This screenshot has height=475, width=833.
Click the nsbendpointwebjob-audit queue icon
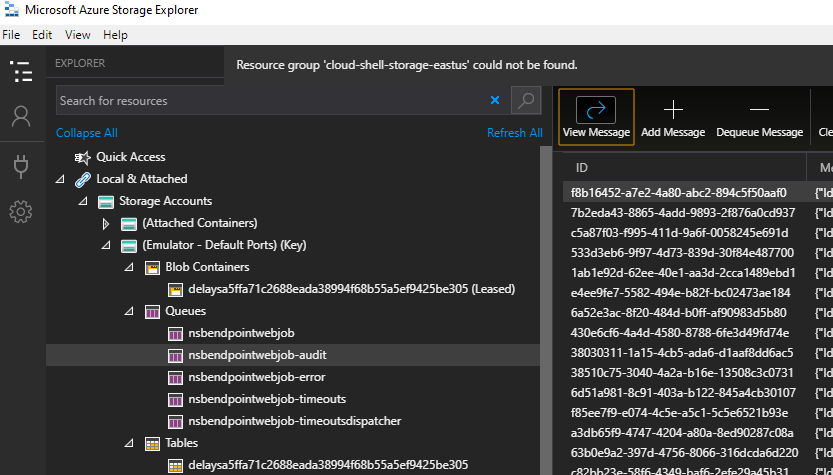coord(175,355)
